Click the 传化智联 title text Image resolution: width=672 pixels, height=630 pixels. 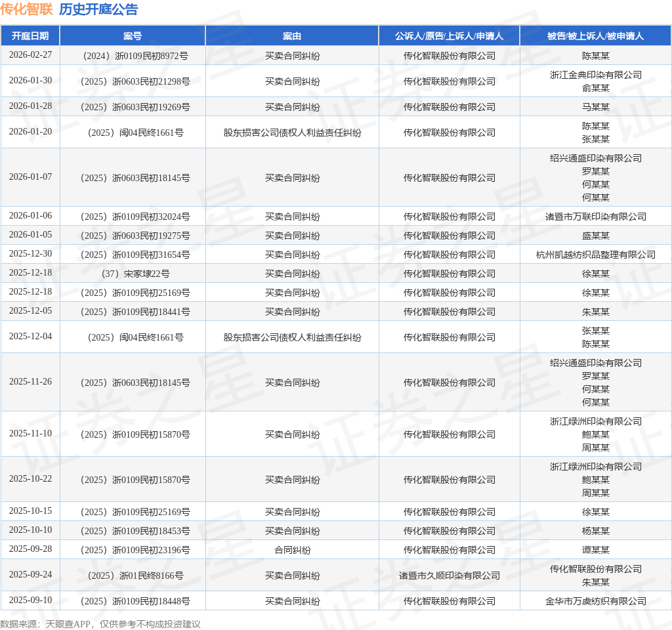pos(26,9)
